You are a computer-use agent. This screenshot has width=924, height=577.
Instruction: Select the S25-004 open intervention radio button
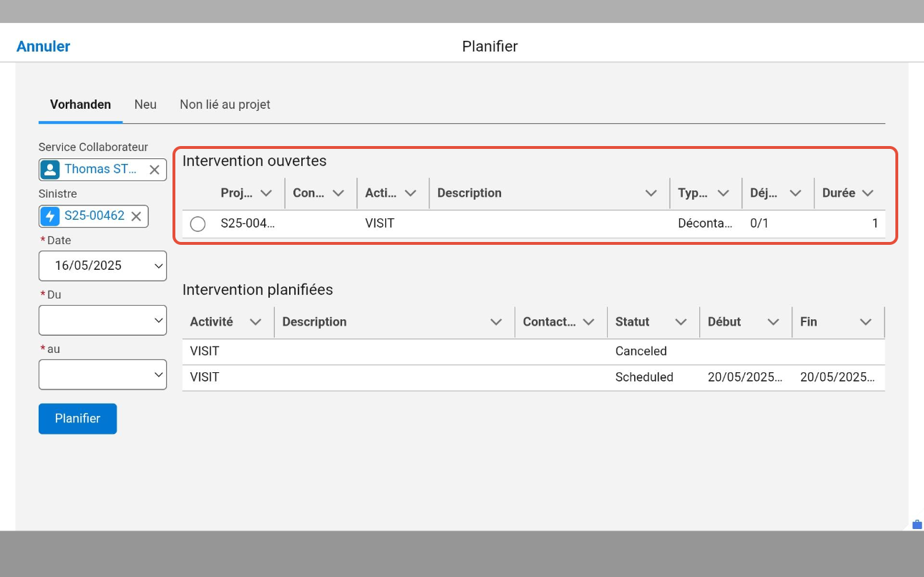point(198,224)
